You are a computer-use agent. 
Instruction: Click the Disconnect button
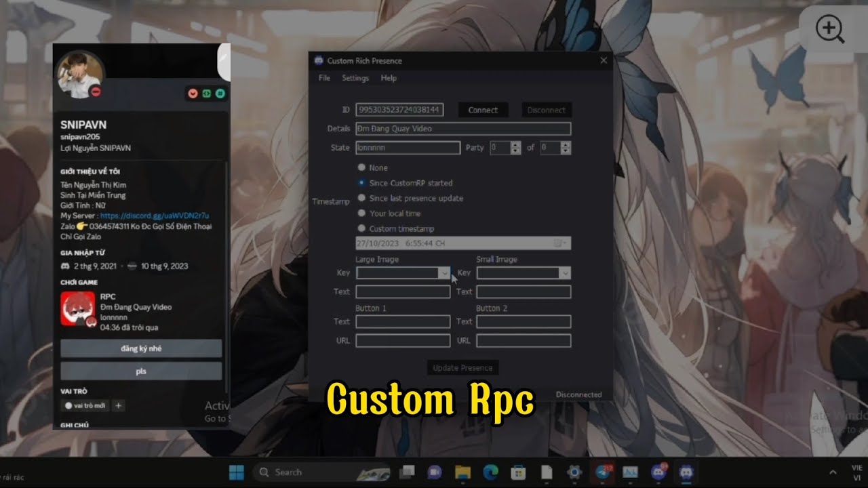[x=547, y=110]
